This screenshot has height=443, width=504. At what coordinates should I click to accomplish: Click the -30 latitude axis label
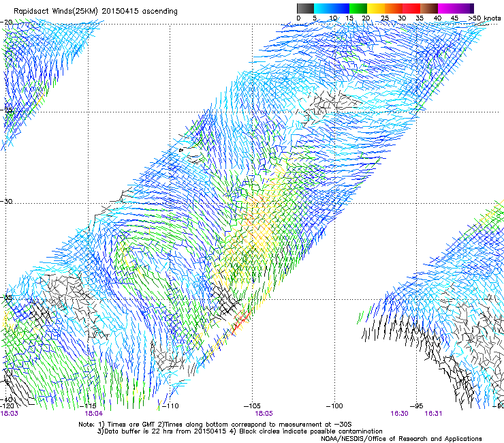(x=7, y=201)
